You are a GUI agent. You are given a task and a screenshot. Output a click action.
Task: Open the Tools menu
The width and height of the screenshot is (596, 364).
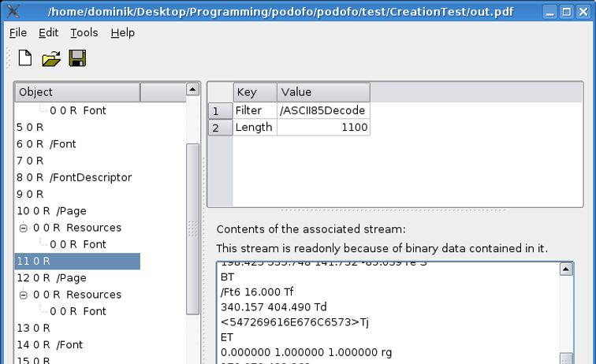click(84, 32)
